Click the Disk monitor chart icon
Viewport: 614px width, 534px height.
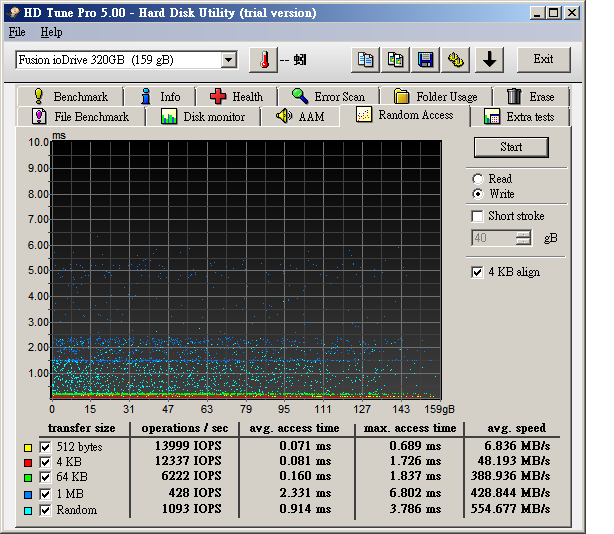169,117
